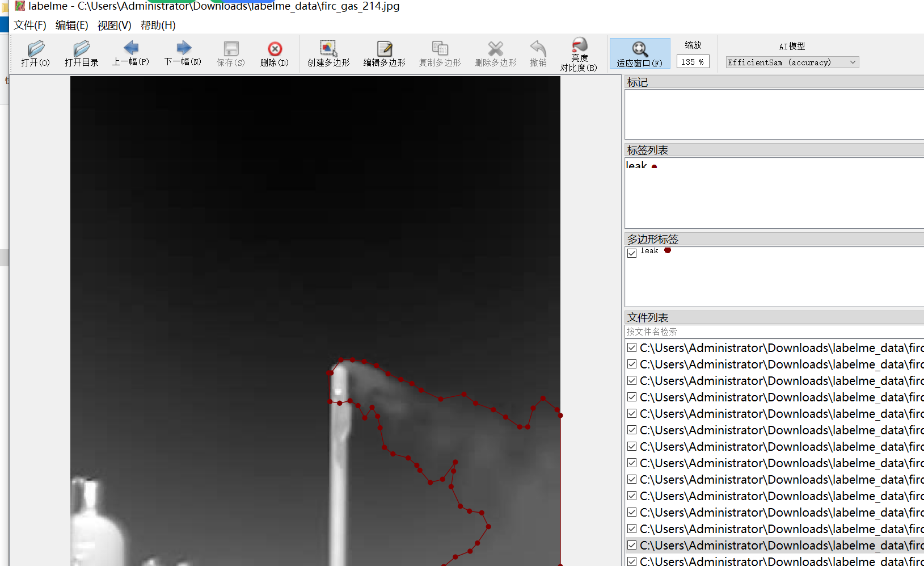
Task: Toggle the leak polygon label checkbox
Action: click(x=632, y=253)
